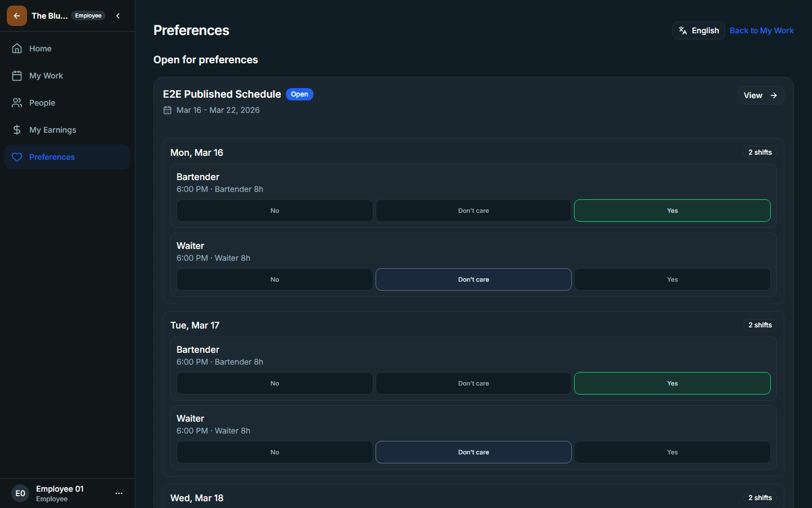Click the Yes option for Tuesday Waiter
Image resolution: width=812 pixels, height=508 pixels.
(x=672, y=452)
